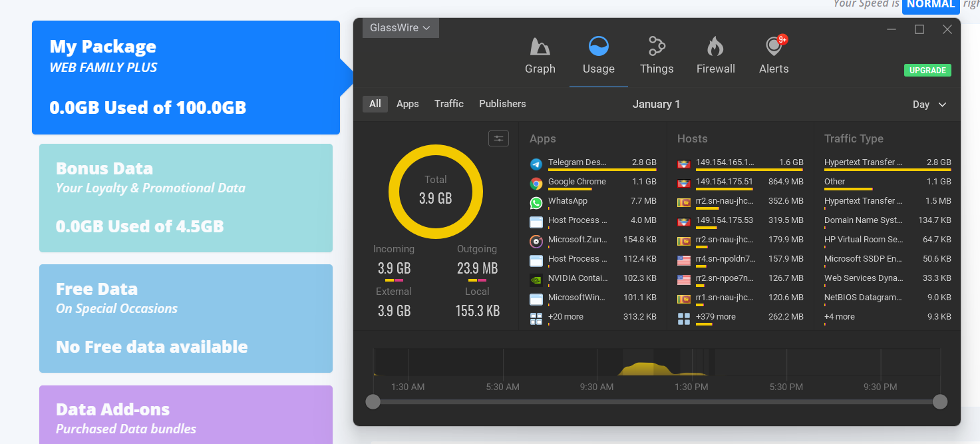Screen dimensions: 980x444
Task: Click the +20 more apps link
Action: [566, 317]
